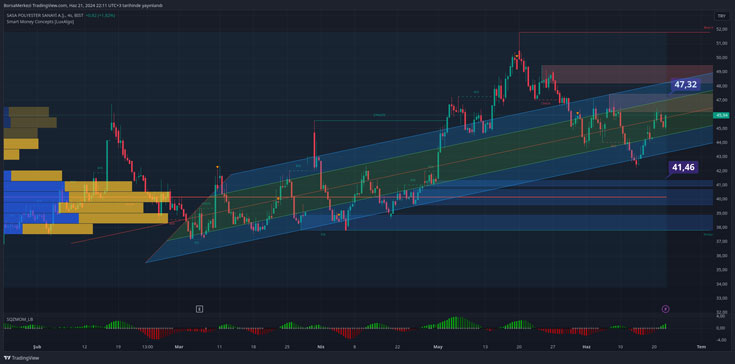Click the Mar label on the time axis
Screen dimensions: 735x364
178,347
